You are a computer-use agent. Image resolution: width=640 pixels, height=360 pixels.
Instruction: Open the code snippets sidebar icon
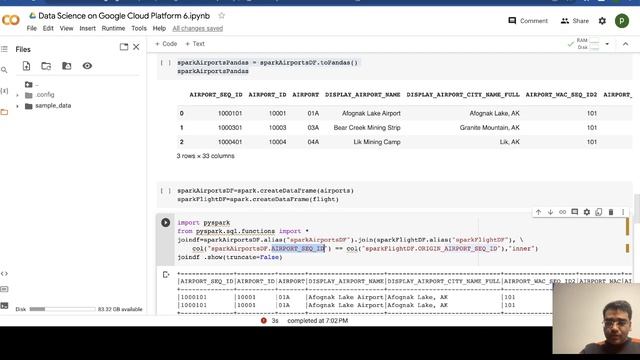click(x=4, y=273)
